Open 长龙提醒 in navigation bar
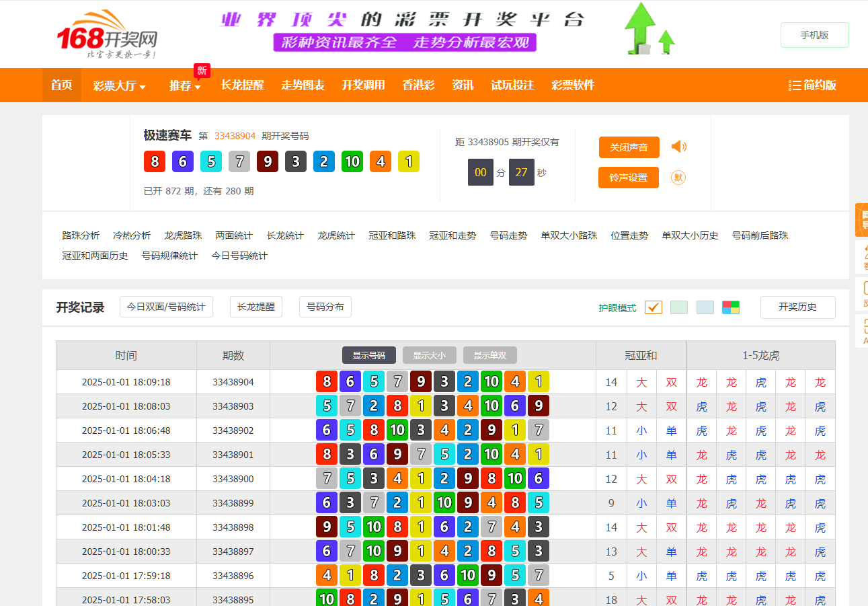 pyautogui.click(x=242, y=85)
